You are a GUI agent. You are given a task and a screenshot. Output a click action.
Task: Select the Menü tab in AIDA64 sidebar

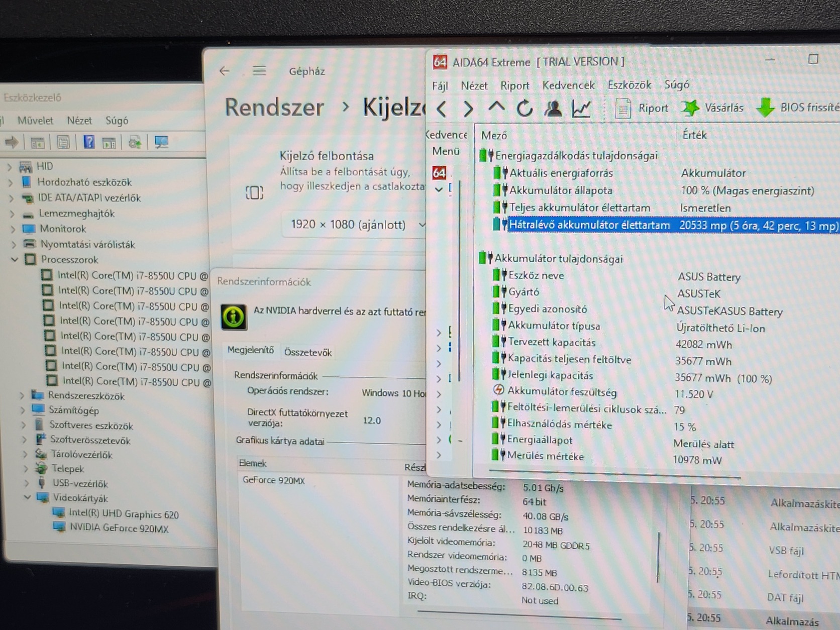click(x=446, y=151)
